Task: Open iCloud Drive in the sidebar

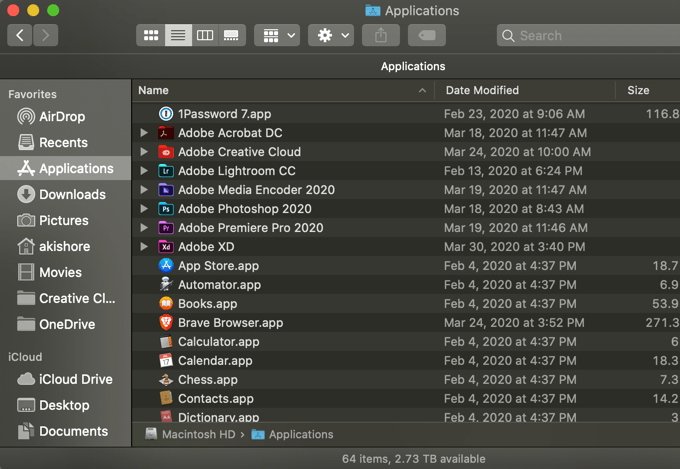Action: pyautogui.click(x=65, y=379)
